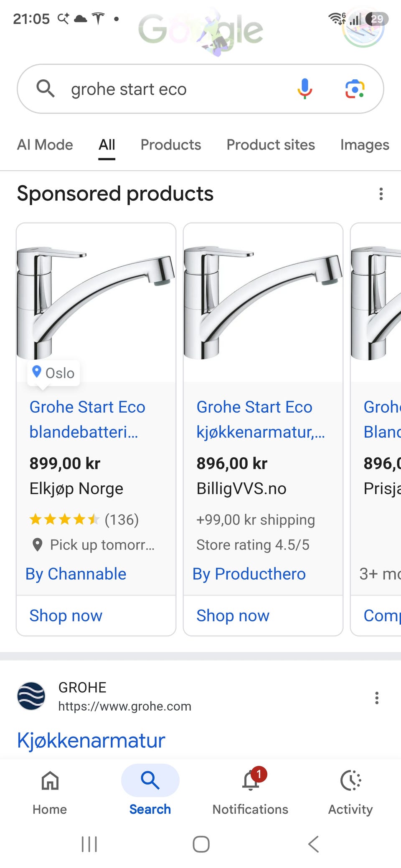The image size is (401, 868).
Task: Tap the microphone voice search icon
Action: click(x=305, y=88)
